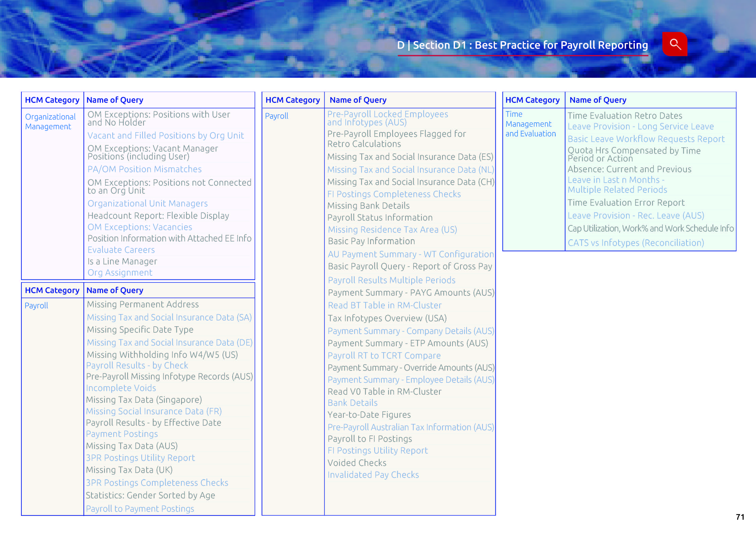Screen dimensions: 756x535
Task: Click 'Missing Tax and Social Insurance Data (ES)'
Action: pos(410,157)
